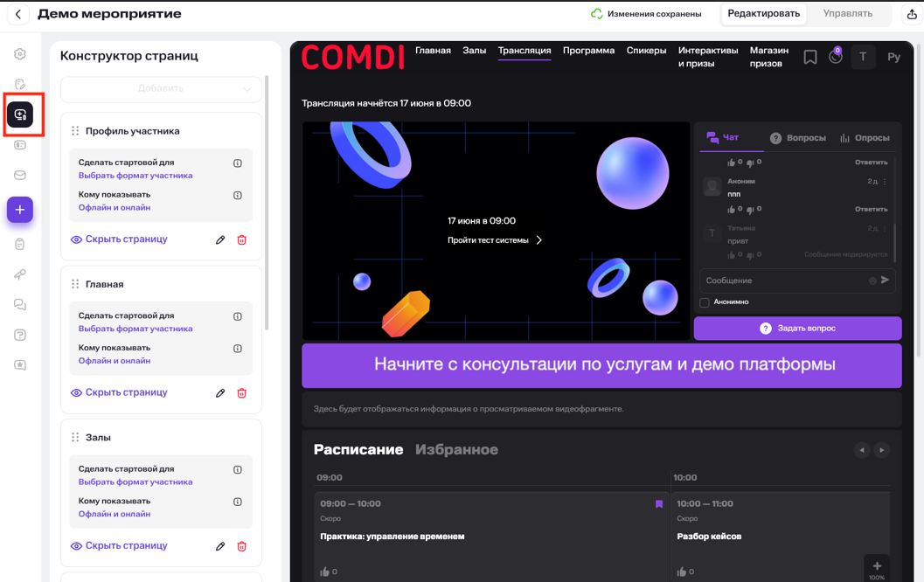Switch to the Опросы tab
The height and width of the screenshot is (582, 924).
click(865, 138)
